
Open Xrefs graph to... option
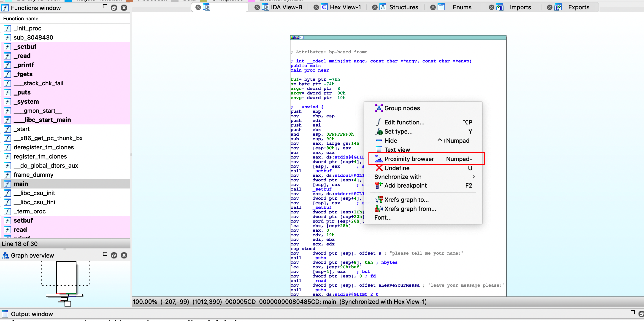[406, 200]
